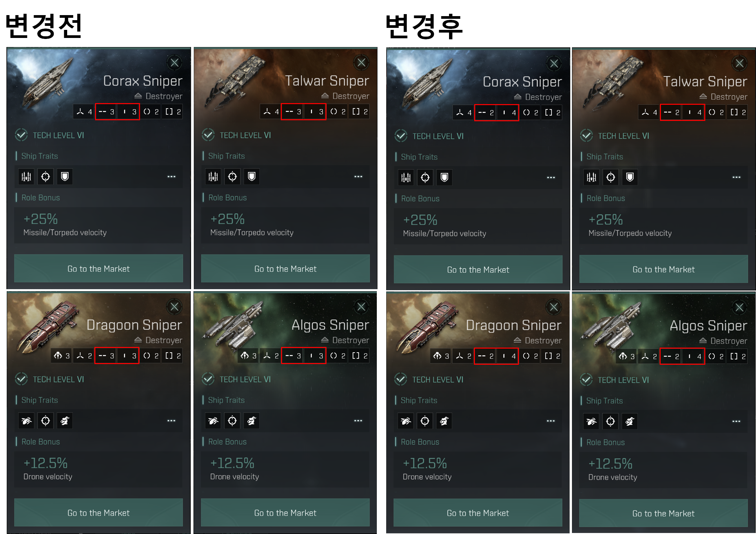756x534 pixels.
Task: Click Tech Level VI checkmark on before Corax Sniper
Action: [21, 135]
